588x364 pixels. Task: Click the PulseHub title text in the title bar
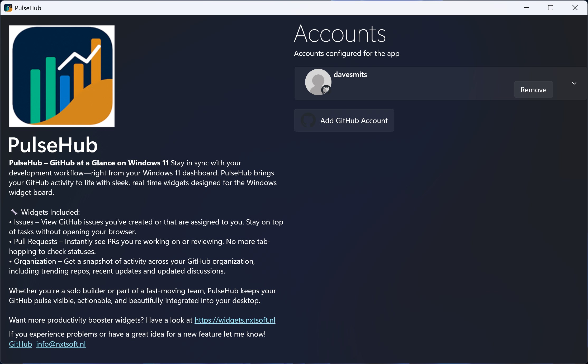click(28, 8)
